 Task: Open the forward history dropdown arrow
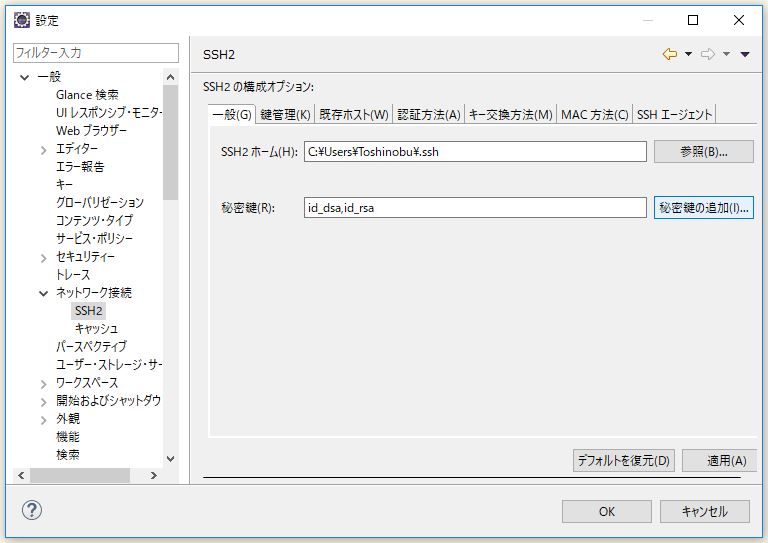click(x=726, y=54)
